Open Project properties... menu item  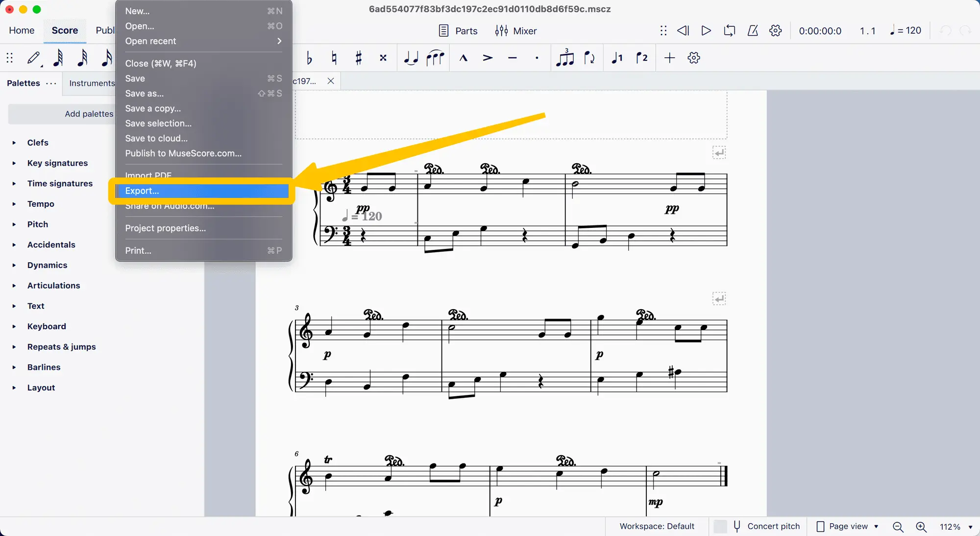203,228
